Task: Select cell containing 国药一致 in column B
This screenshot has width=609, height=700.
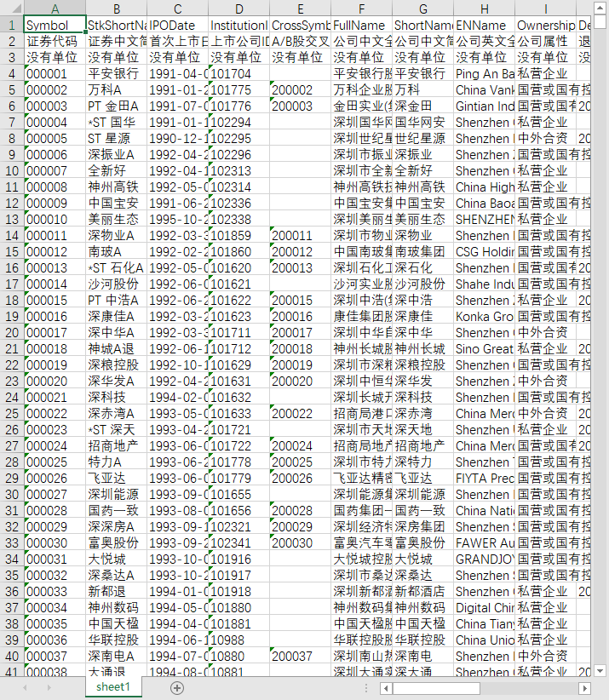Action: 117,510
